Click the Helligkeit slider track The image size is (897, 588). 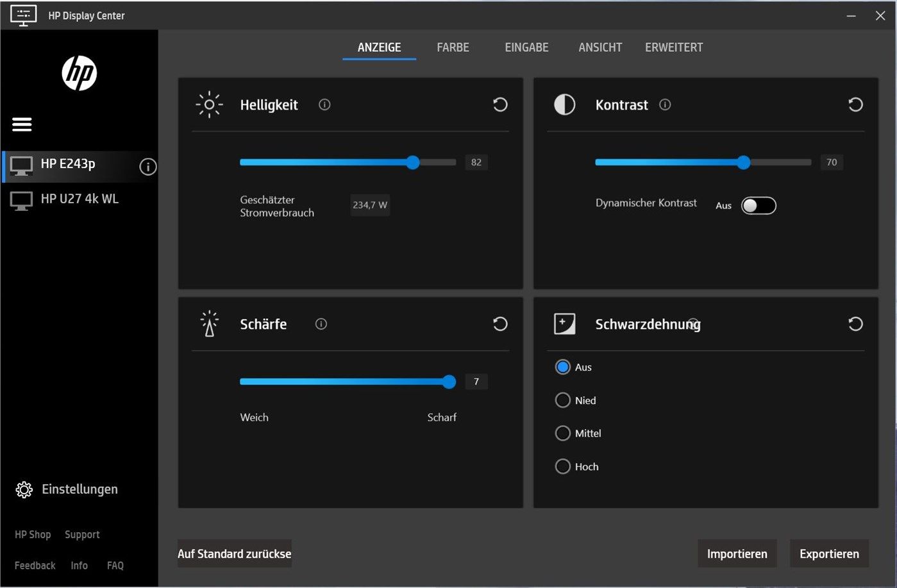pos(348,162)
